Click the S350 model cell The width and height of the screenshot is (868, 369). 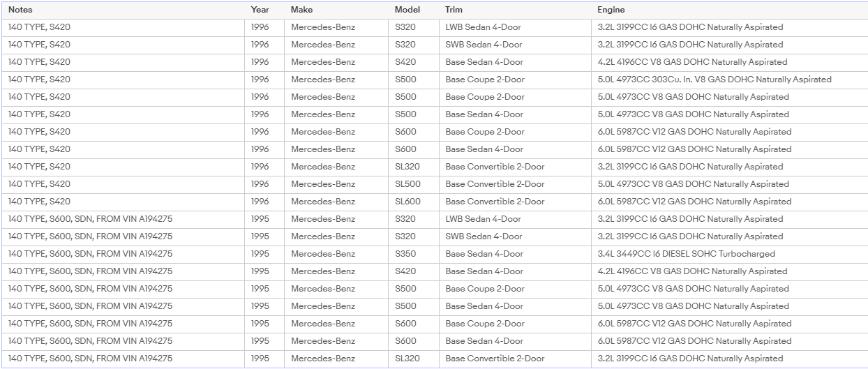click(x=413, y=254)
